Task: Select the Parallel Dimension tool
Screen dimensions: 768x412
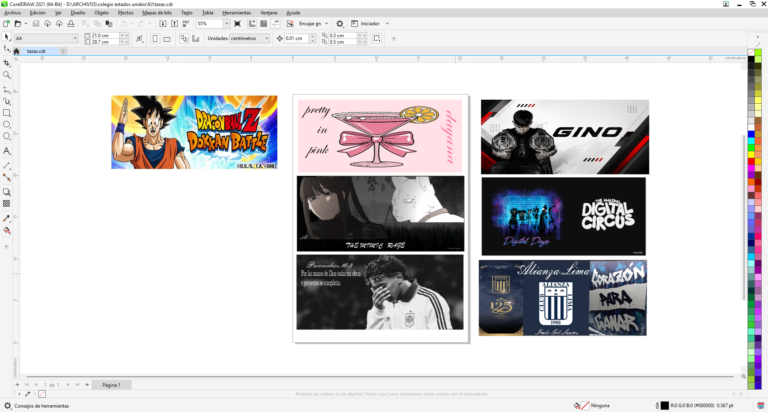Action: click(6, 166)
